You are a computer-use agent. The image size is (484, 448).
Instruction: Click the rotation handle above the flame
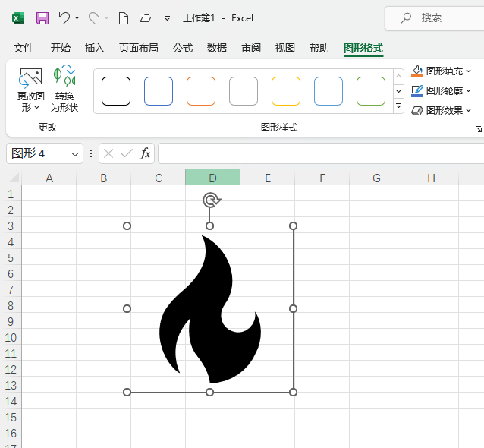[211, 200]
